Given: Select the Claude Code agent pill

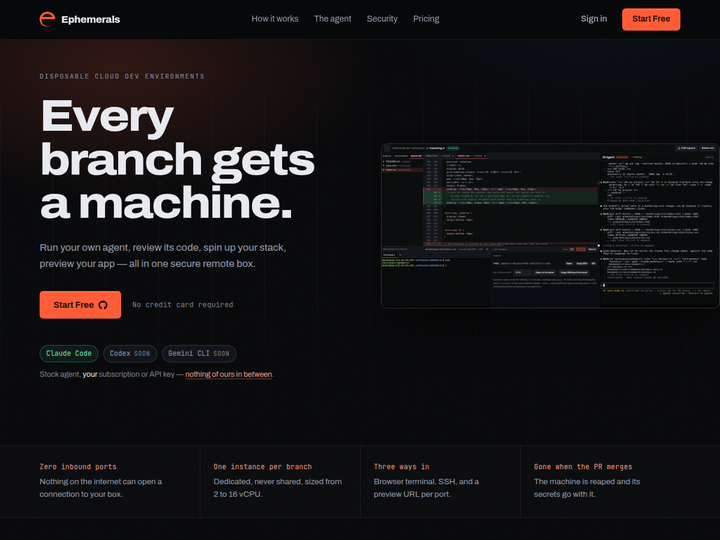Looking at the screenshot, I should [69, 354].
